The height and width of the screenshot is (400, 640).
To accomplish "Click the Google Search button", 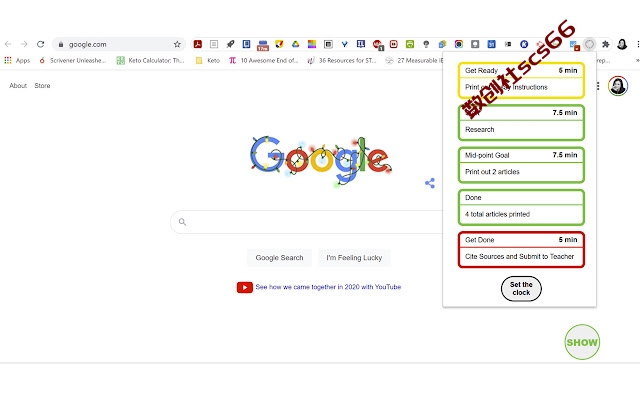I will click(280, 258).
